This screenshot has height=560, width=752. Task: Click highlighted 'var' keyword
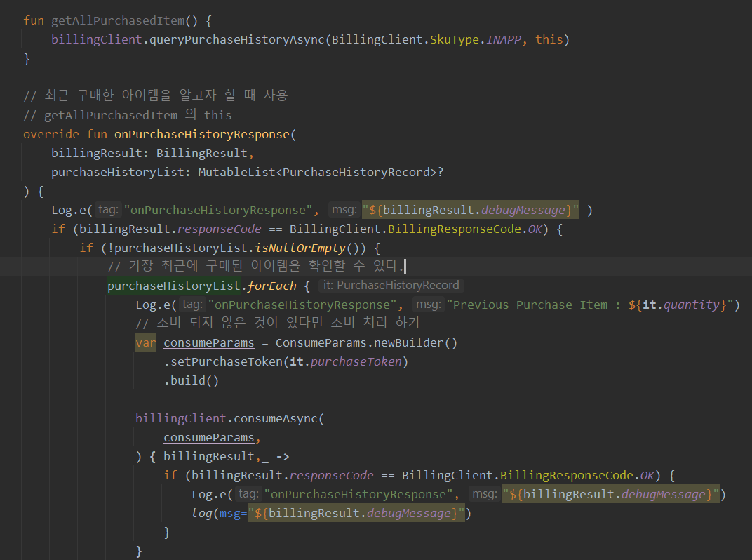(146, 342)
